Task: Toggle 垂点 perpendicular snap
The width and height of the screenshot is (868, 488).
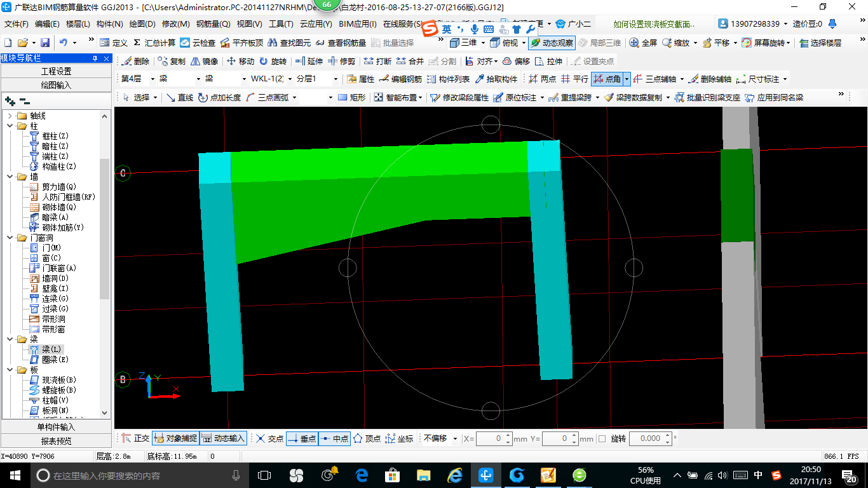Action: tap(302, 438)
